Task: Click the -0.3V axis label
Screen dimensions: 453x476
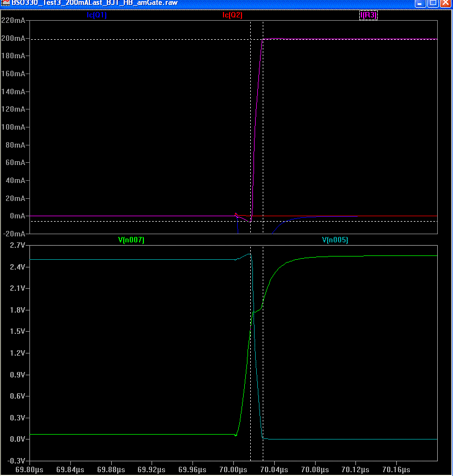Action: click(x=15, y=461)
